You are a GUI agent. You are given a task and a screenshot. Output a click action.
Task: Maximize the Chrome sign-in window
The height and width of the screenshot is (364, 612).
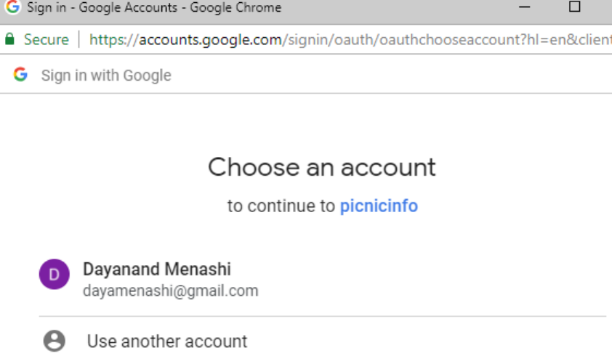(574, 7)
